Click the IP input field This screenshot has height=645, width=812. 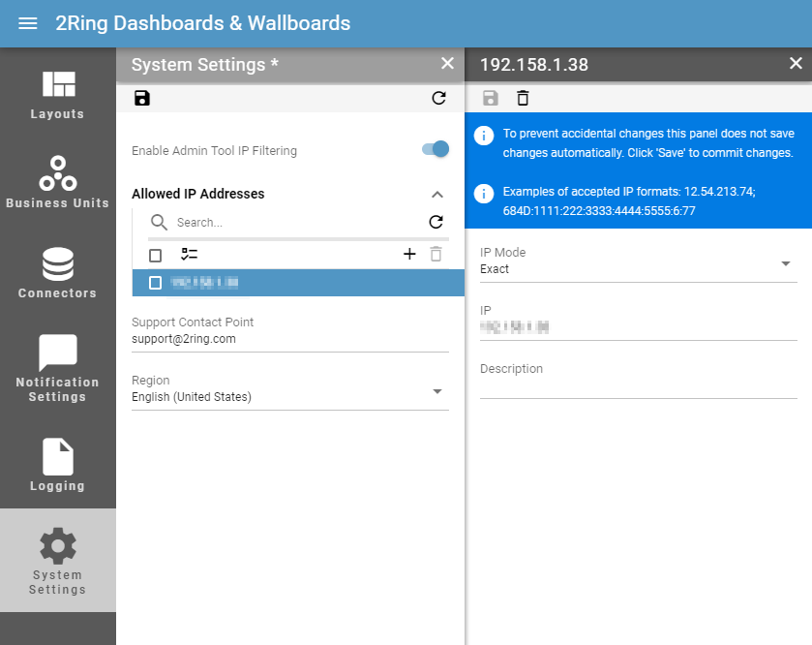click(x=639, y=327)
